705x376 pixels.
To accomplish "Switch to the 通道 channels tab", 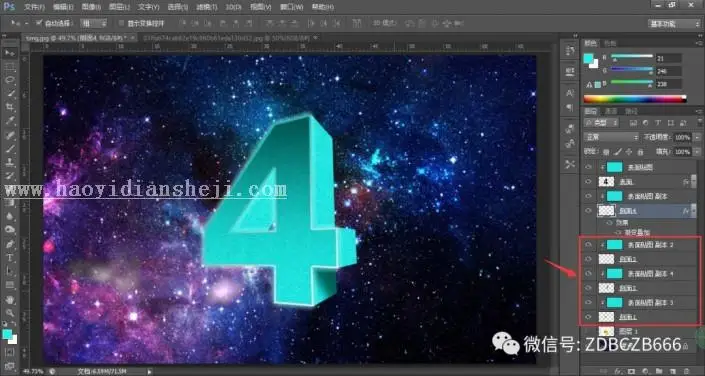I will (611, 111).
